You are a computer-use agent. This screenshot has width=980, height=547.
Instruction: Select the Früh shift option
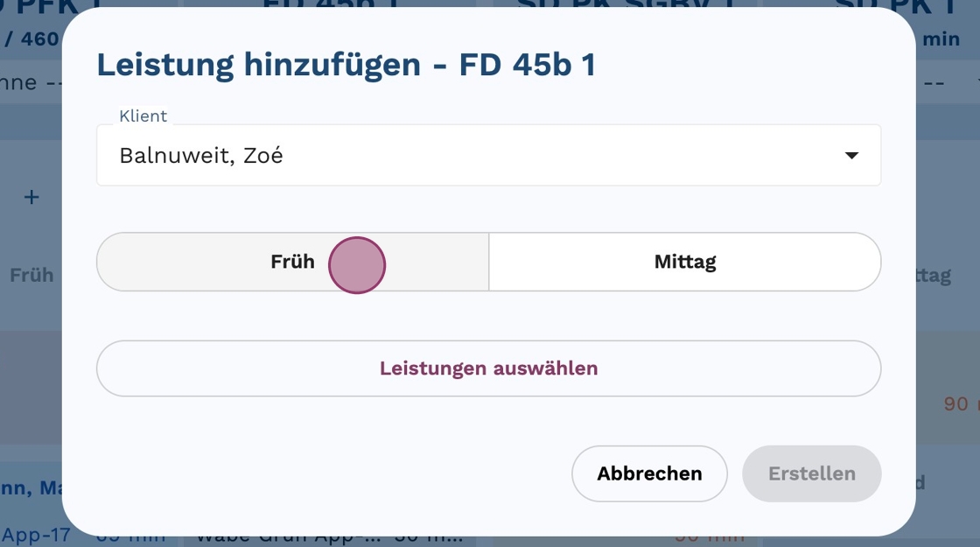[x=292, y=262]
